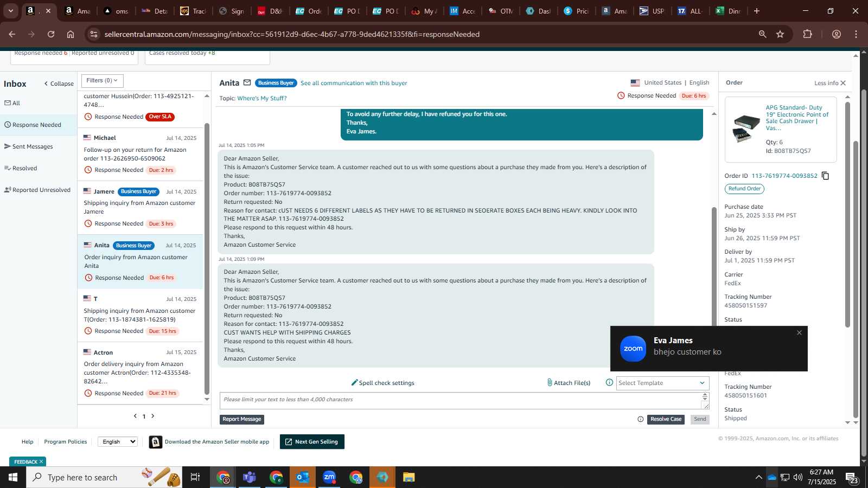Click the Resolve Case button

tap(666, 419)
